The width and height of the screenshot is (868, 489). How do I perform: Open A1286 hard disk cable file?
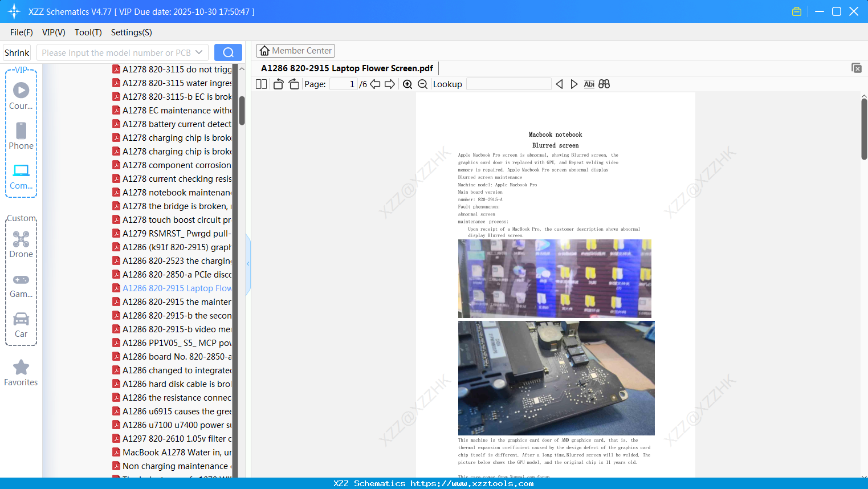click(x=172, y=384)
